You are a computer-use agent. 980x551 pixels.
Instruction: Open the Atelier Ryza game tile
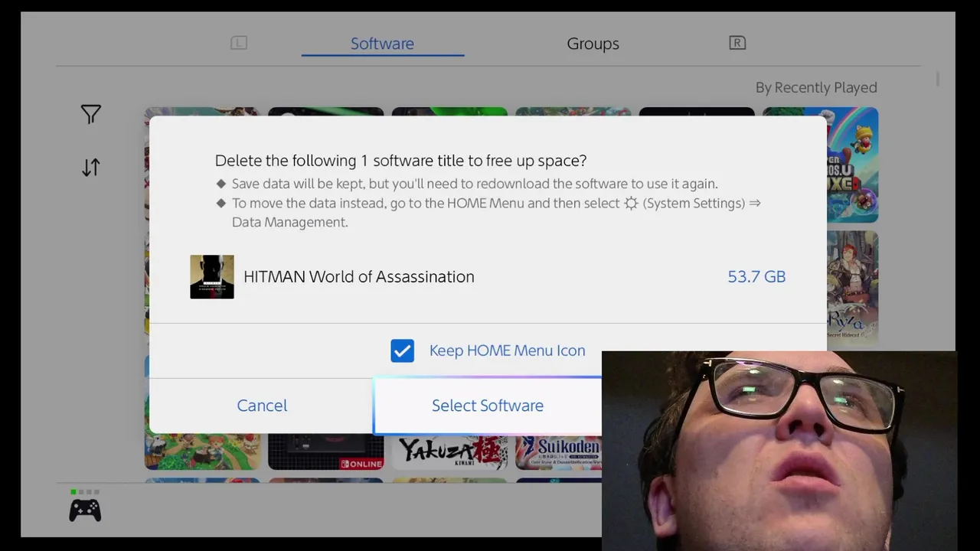[x=852, y=287]
